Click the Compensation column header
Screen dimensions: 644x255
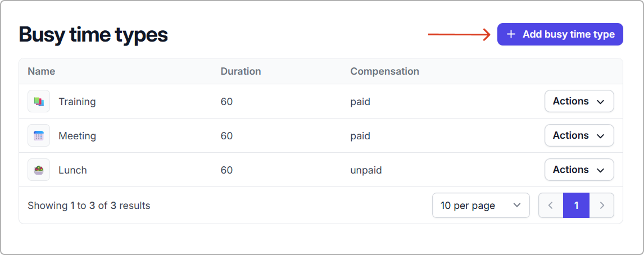pyautogui.click(x=384, y=71)
